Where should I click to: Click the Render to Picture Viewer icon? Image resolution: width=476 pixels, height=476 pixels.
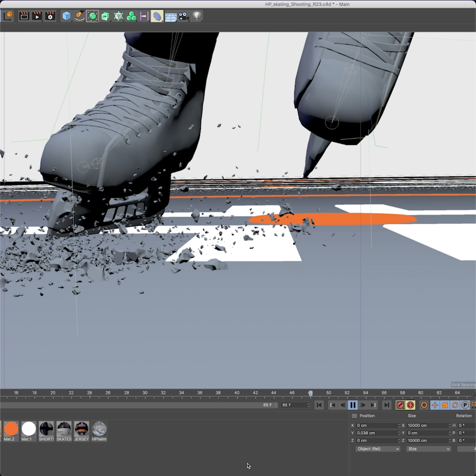coord(37,16)
